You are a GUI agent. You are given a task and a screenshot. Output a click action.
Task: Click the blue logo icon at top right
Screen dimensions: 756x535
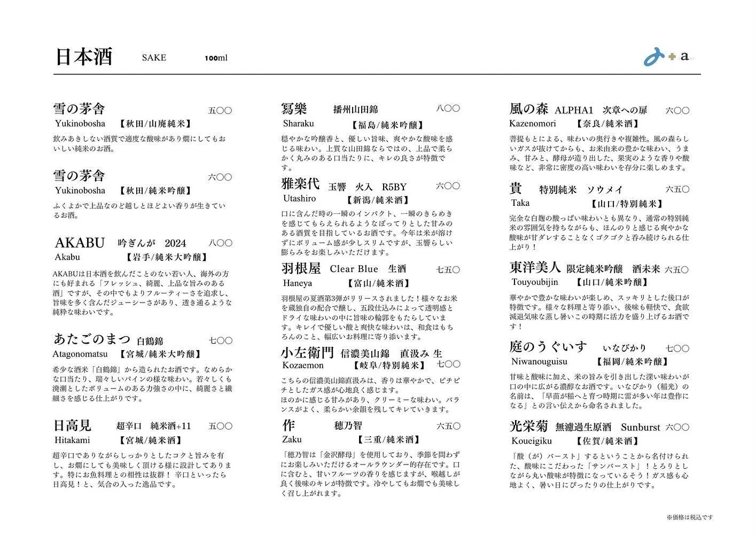click(655, 57)
